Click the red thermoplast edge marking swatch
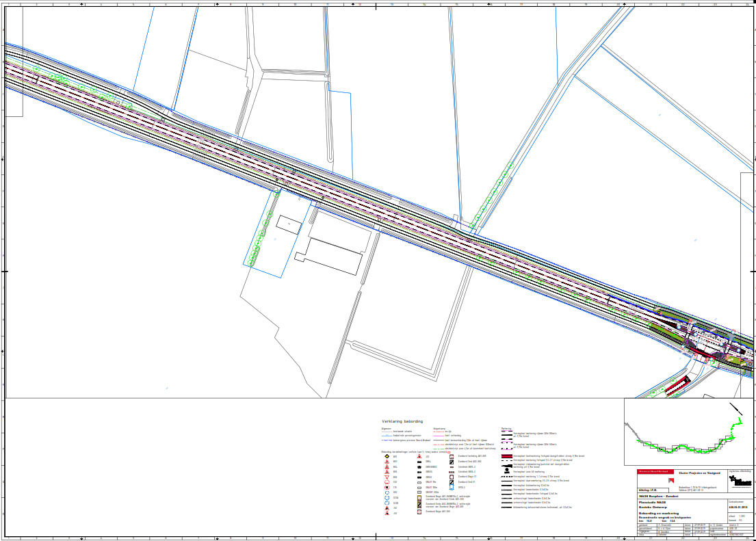This screenshot has height=541, width=756. 507,456
